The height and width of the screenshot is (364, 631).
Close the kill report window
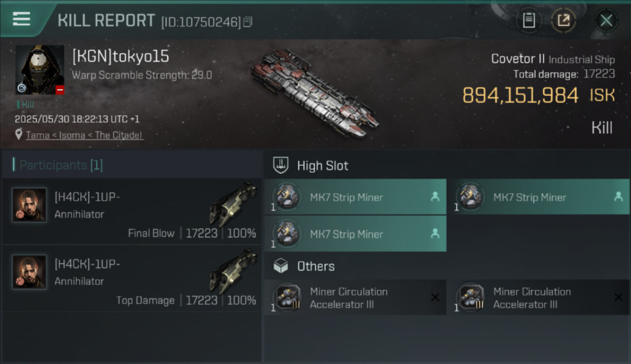pos(606,20)
